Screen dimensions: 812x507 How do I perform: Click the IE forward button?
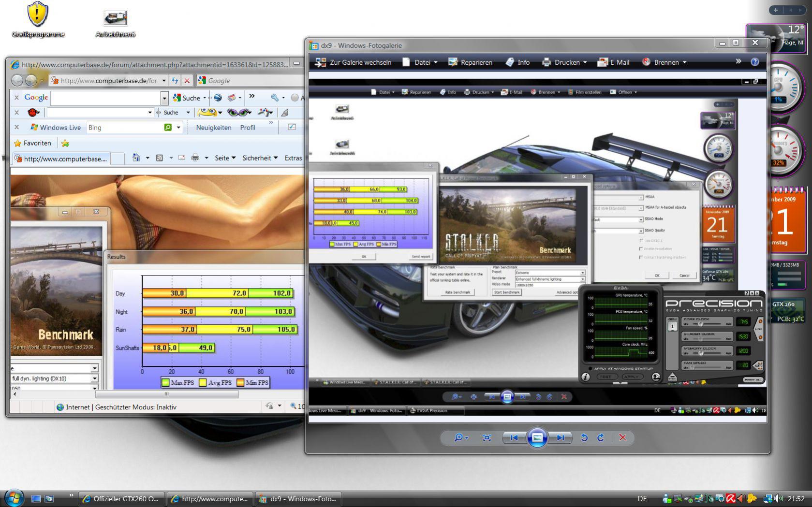pos(31,80)
